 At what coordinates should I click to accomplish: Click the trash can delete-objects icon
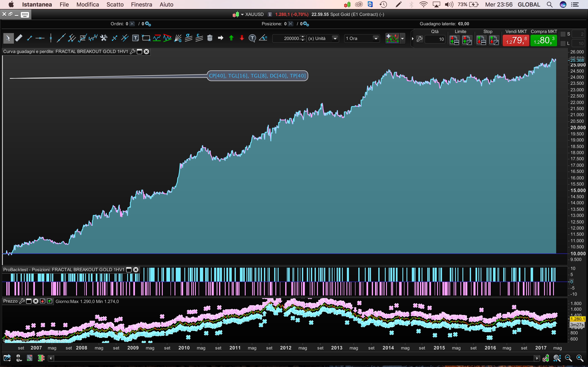coord(210,38)
